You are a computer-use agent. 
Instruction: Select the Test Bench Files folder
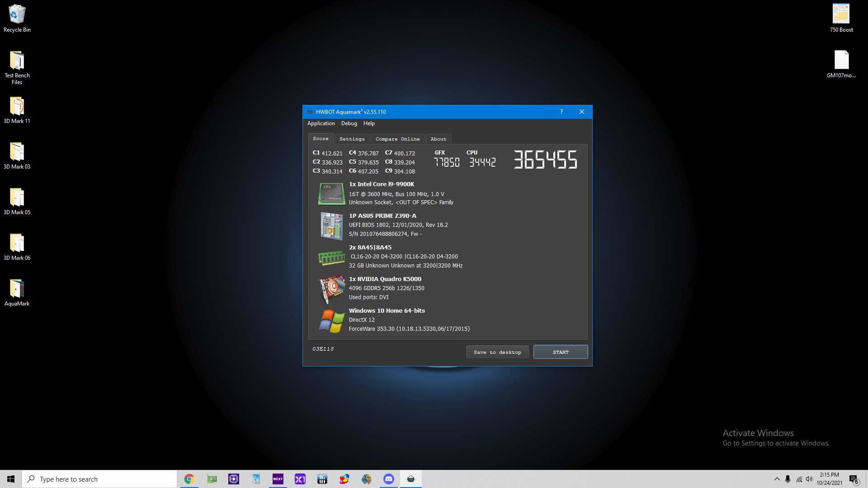[x=17, y=67]
